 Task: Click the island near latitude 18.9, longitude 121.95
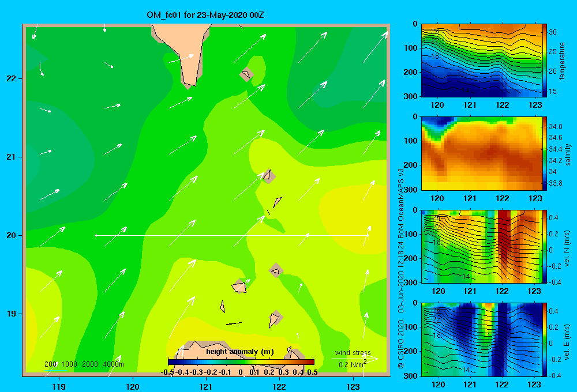click(275, 319)
